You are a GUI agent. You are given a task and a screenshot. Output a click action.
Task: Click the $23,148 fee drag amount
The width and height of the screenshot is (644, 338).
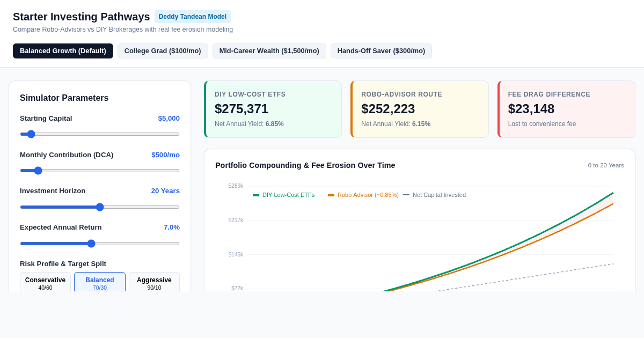click(531, 109)
